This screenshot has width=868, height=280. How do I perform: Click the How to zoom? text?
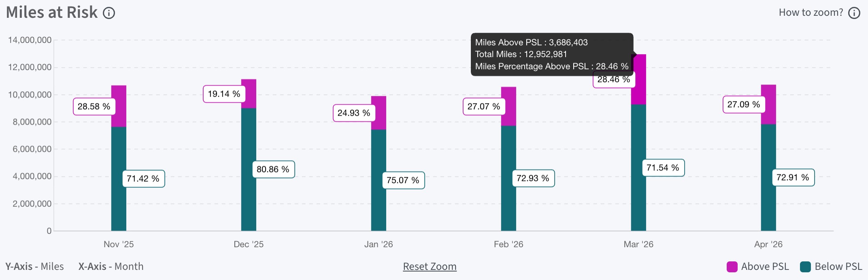(x=811, y=13)
